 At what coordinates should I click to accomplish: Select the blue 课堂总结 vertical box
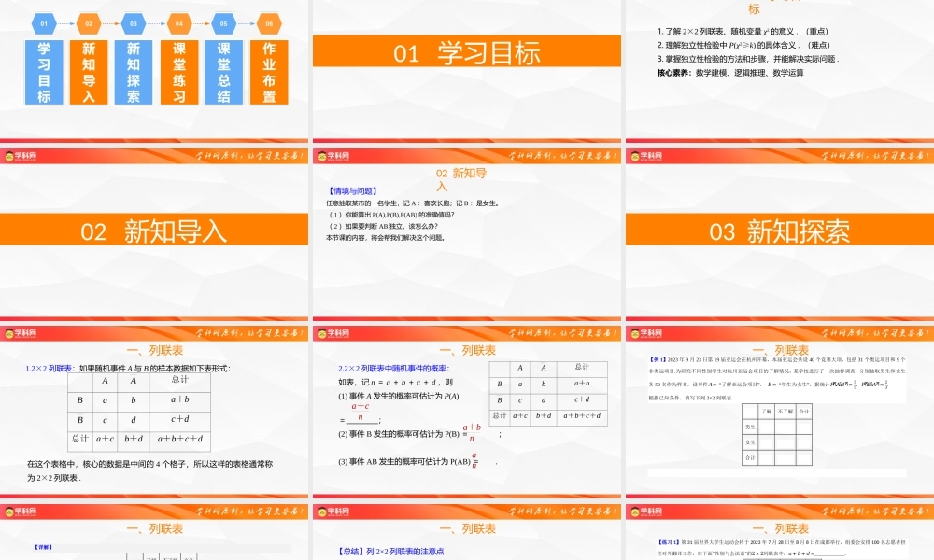coord(223,72)
